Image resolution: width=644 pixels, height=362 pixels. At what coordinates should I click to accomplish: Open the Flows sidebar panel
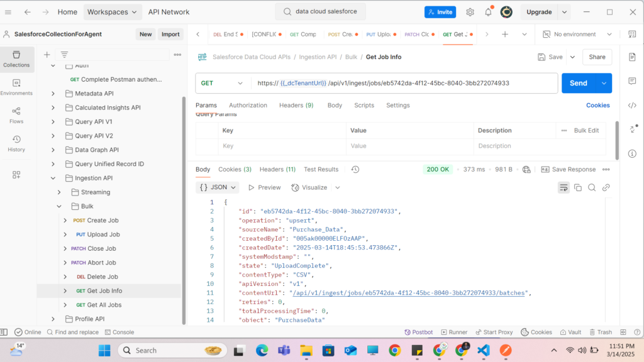click(16, 116)
